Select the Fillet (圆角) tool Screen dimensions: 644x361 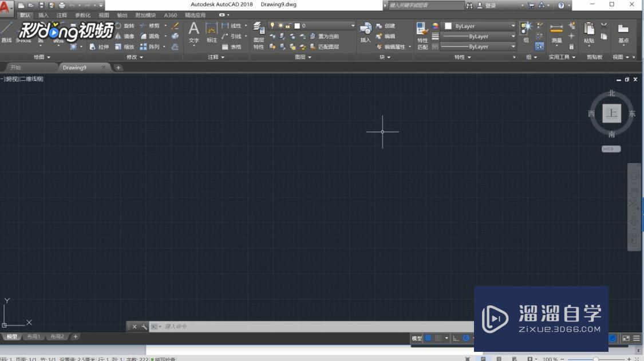pyautogui.click(x=150, y=36)
